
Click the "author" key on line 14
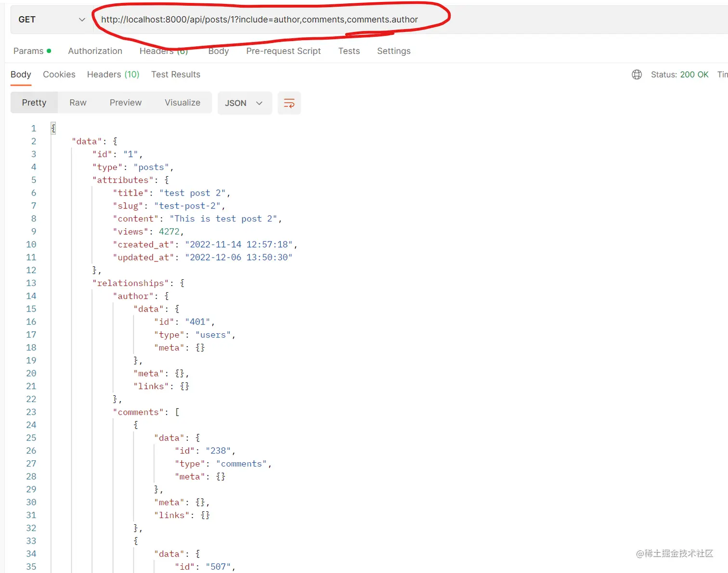pyautogui.click(x=133, y=296)
